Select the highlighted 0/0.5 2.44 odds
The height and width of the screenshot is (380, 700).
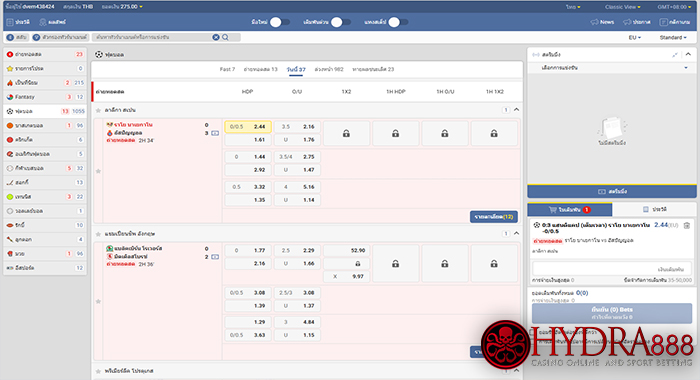pos(248,127)
